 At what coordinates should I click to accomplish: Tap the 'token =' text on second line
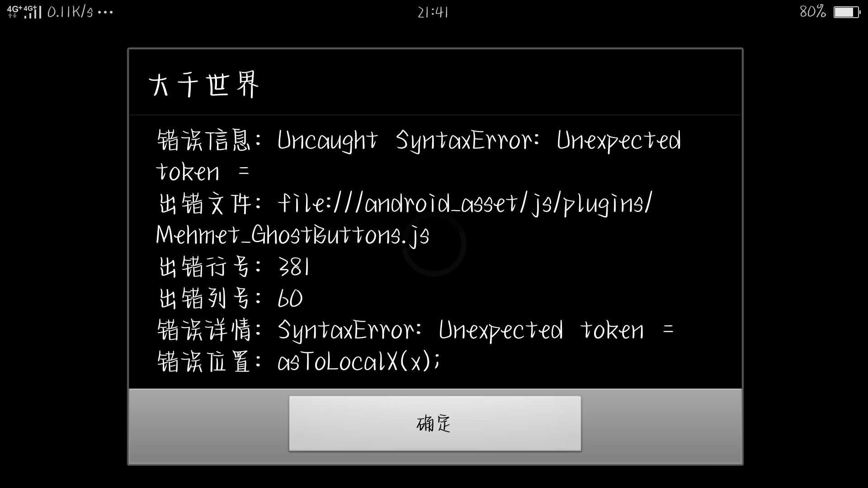pyautogui.click(x=203, y=172)
